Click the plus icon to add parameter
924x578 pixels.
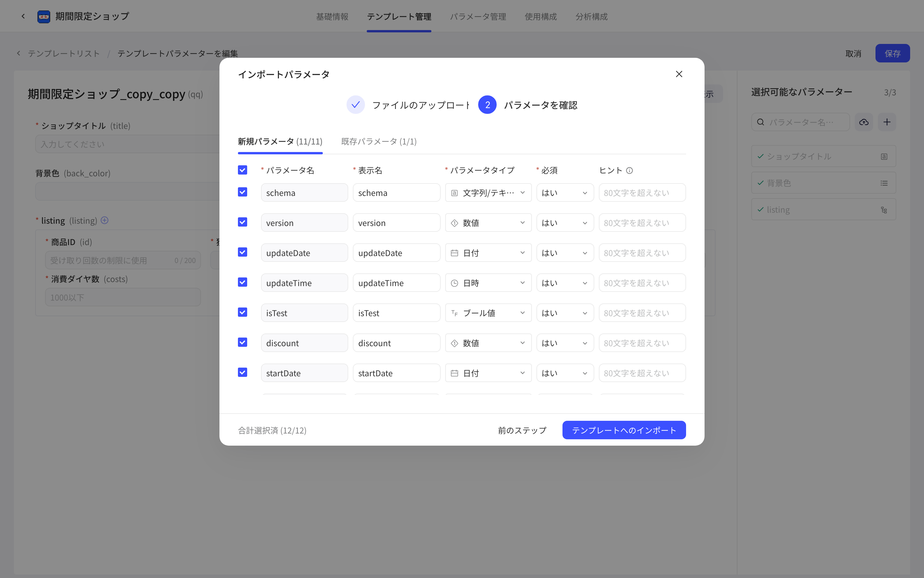(887, 122)
